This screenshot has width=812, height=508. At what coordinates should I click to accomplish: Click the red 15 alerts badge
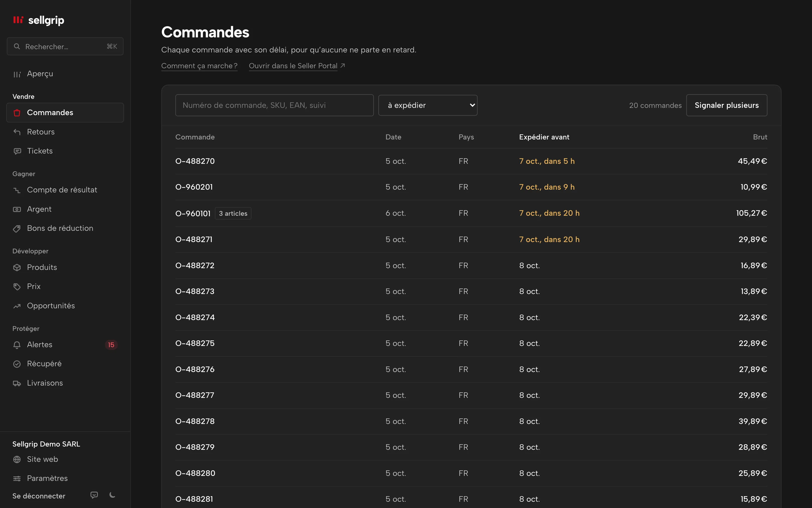click(x=111, y=345)
